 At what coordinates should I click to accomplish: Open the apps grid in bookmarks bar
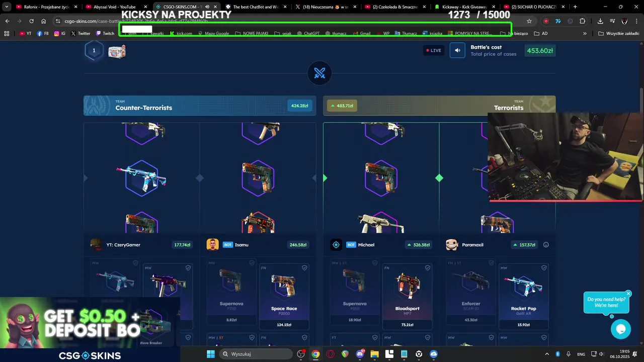pos(7,34)
